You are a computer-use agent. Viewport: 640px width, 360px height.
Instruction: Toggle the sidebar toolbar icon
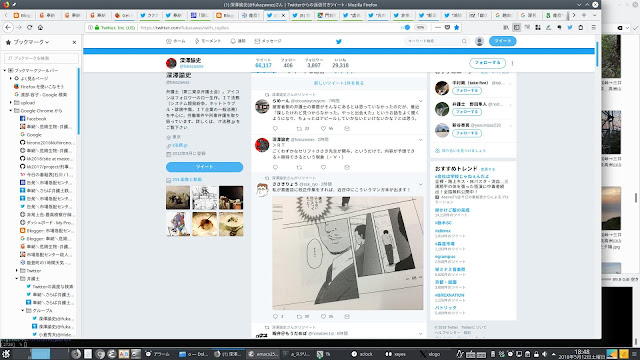tap(517, 27)
